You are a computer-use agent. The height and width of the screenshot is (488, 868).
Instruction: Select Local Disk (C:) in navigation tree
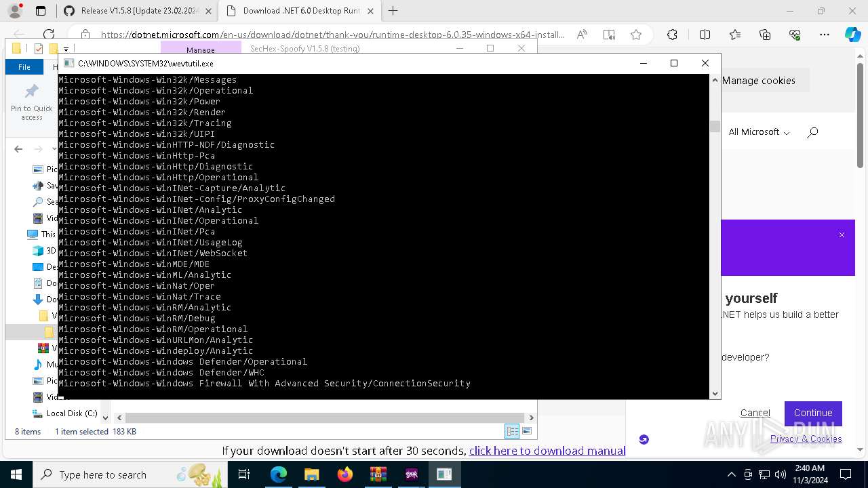[65, 413]
